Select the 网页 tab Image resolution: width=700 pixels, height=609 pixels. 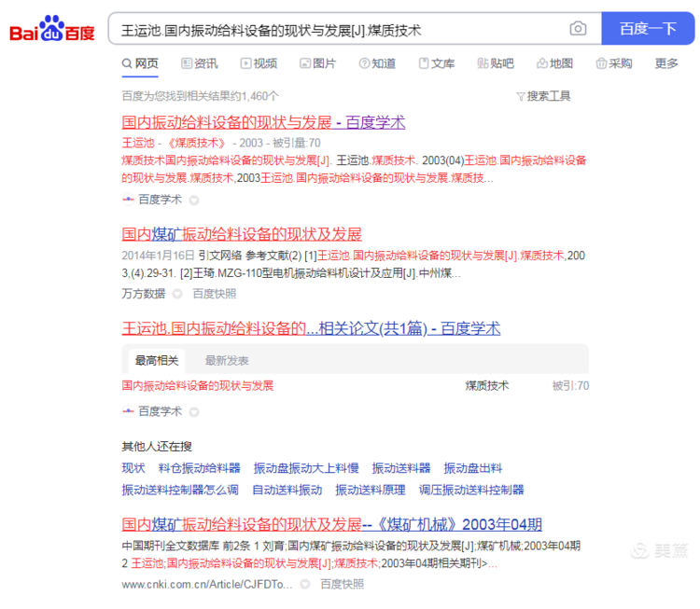[140, 63]
